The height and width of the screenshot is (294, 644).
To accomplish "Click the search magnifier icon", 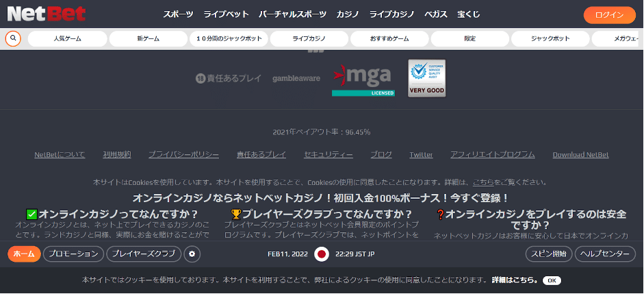I will click(x=13, y=38).
